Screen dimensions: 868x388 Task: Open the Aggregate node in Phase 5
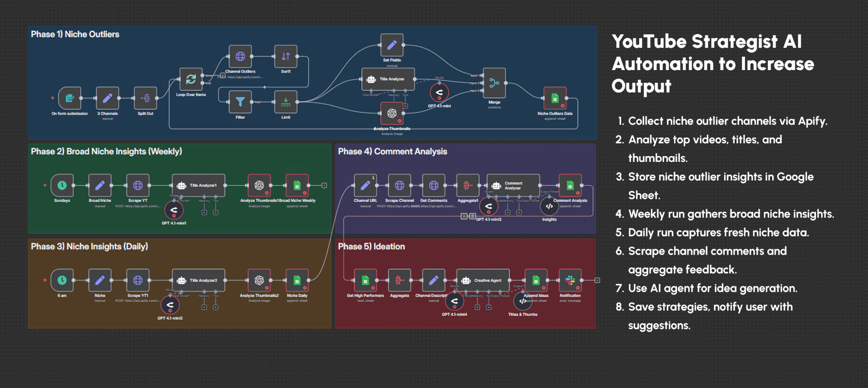(400, 280)
